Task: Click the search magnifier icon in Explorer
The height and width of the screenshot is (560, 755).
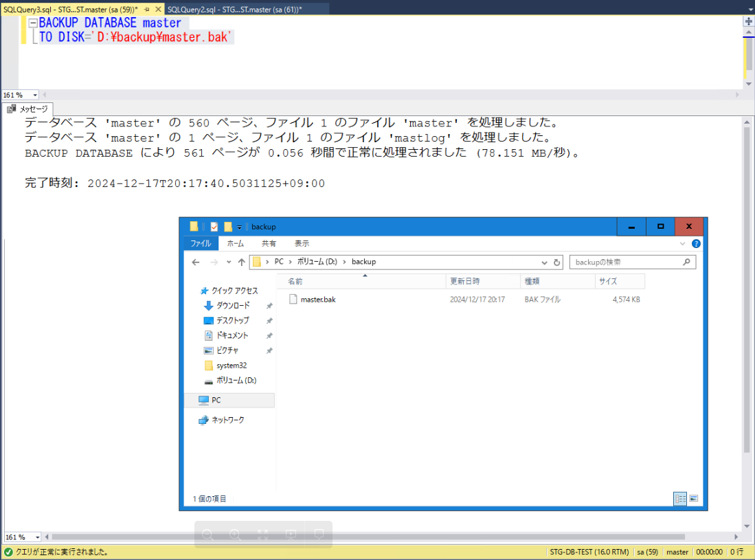Action: click(686, 262)
